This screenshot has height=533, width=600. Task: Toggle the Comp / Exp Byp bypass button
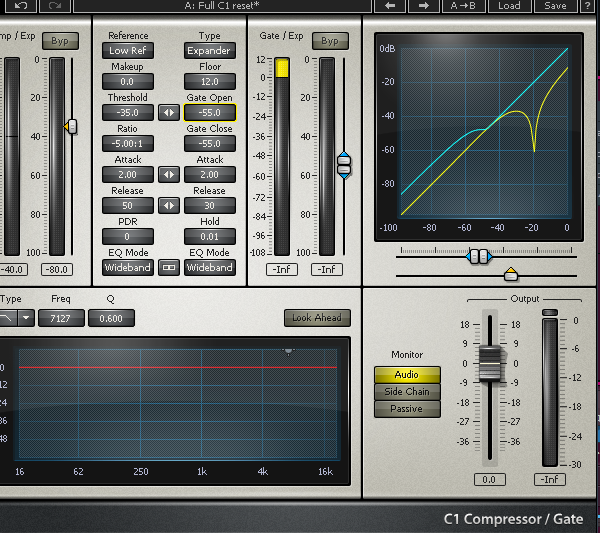tap(60, 41)
